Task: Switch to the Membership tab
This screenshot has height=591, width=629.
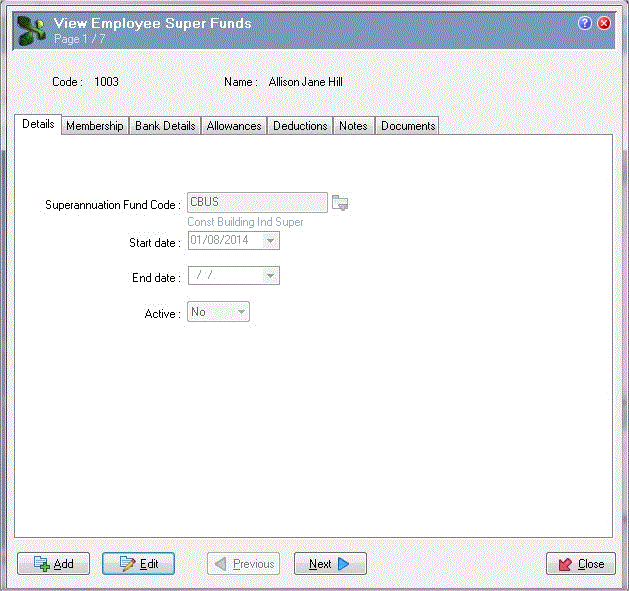Action: pos(95,126)
